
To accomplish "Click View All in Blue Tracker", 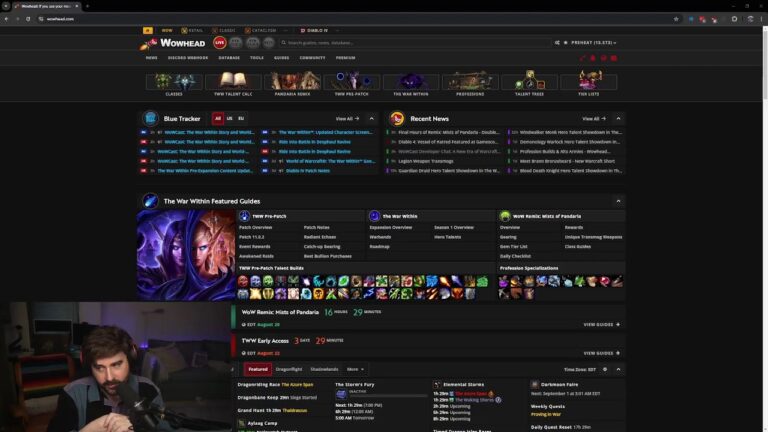I will coord(347,119).
